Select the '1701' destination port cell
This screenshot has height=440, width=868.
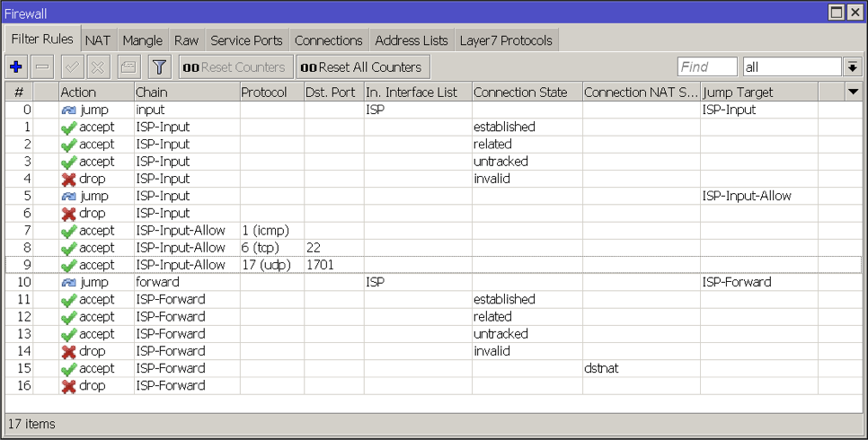320,265
